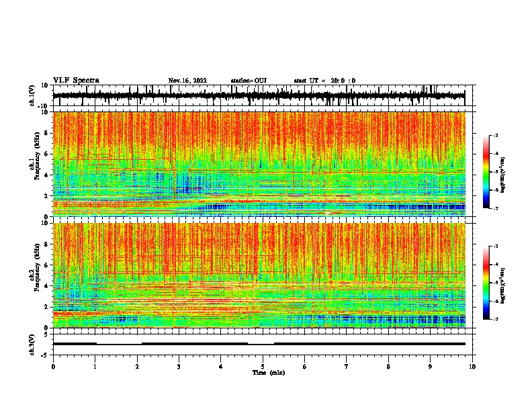532x411 pixels.
Task: Click the "2" kHz tick on ch.2 spectrogram
Action: pyautogui.click(x=46, y=307)
